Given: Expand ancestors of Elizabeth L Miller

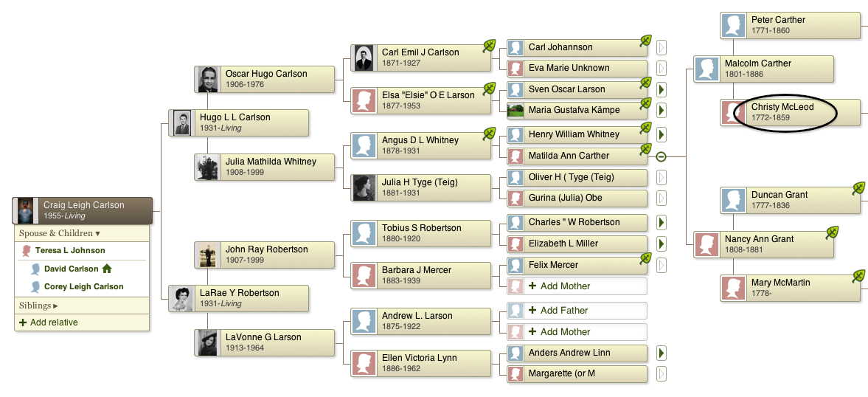Looking at the screenshot, I should 661,244.
